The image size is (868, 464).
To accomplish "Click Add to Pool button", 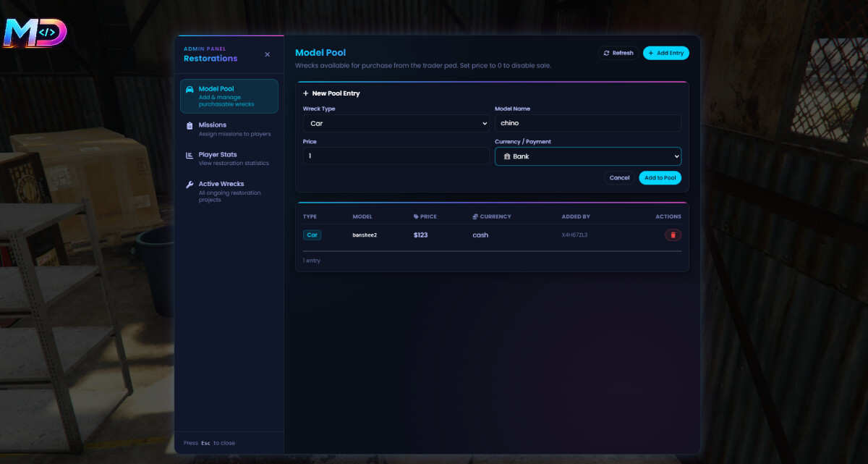I will pyautogui.click(x=660, y=177).
